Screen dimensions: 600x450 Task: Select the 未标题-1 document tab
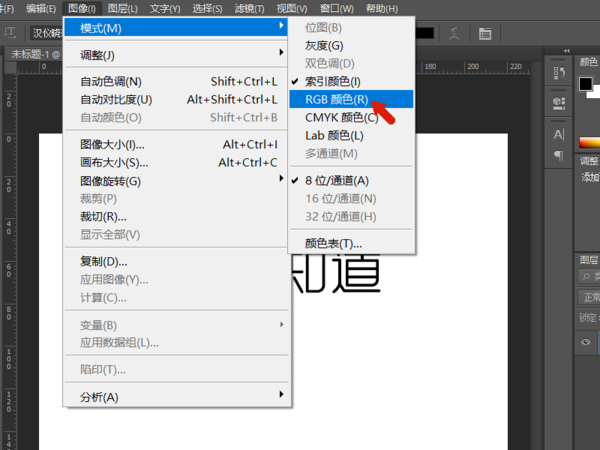coord(35,55)
